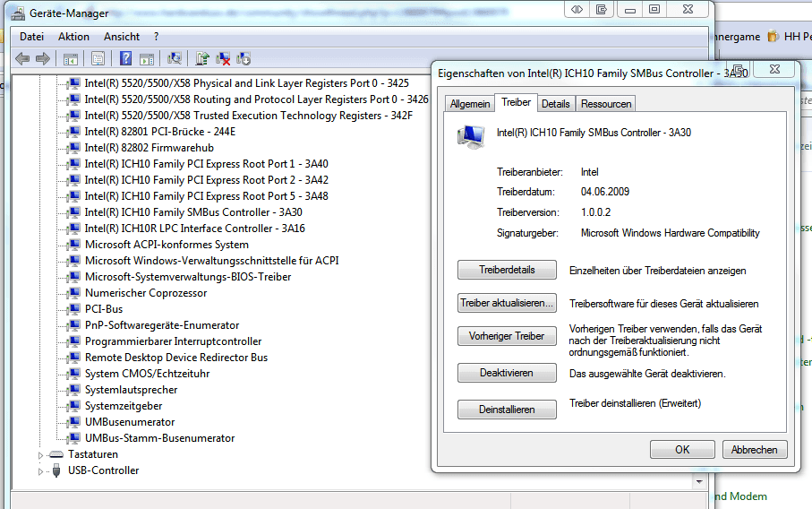812x509 pixels.
Task: Click the icon beside Numerischer Coprozessor
Action: (74, 293)
